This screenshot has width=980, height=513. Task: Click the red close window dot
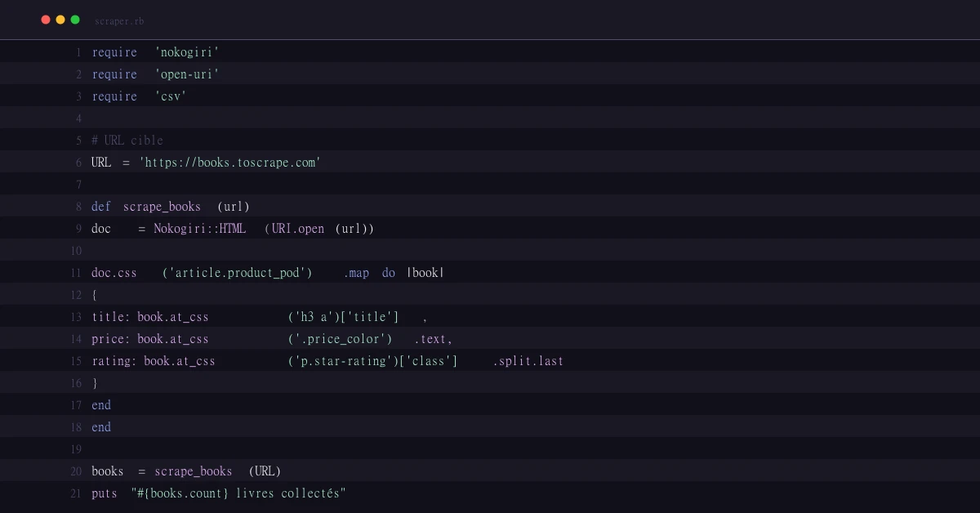tap(46, 20)
